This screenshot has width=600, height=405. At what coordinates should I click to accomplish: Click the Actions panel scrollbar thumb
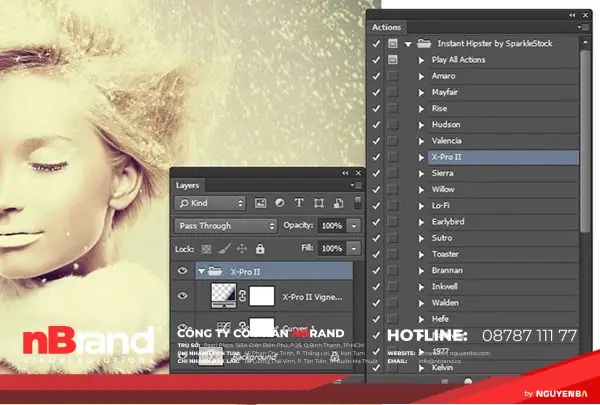coord(585,141)
